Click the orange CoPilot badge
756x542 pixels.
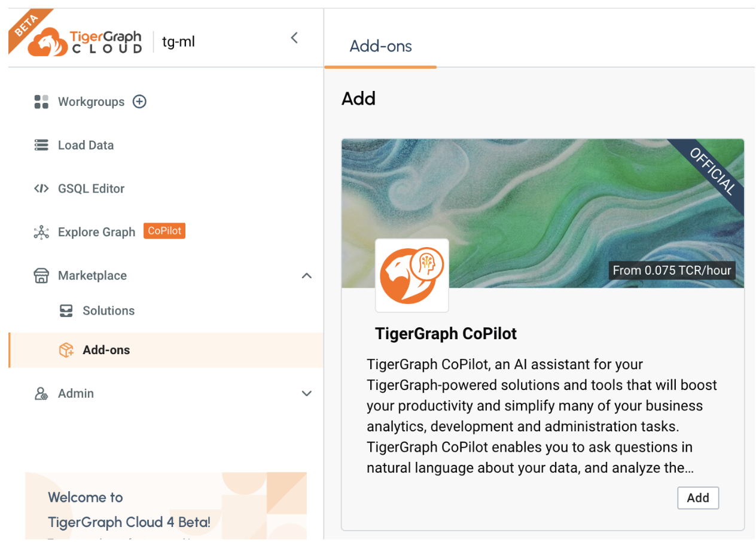pyautogui.click(x=164, y=231)
